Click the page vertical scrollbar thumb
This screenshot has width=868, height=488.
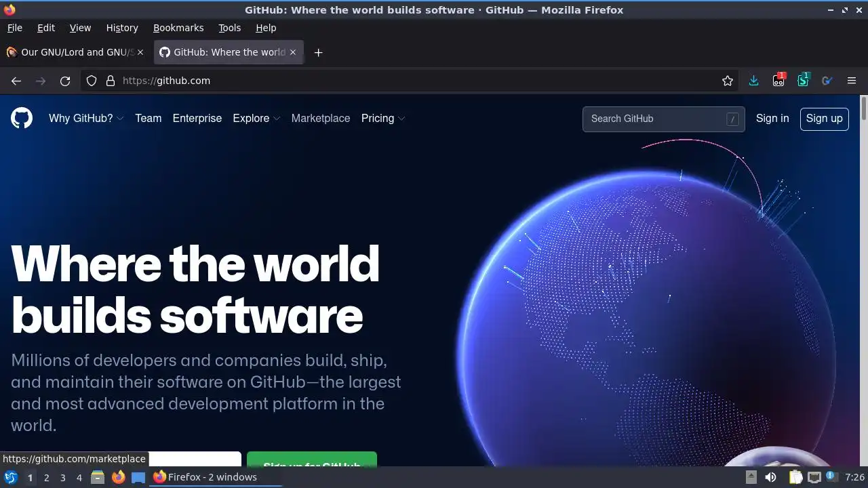pyautogui.click(x=864, y=109)
